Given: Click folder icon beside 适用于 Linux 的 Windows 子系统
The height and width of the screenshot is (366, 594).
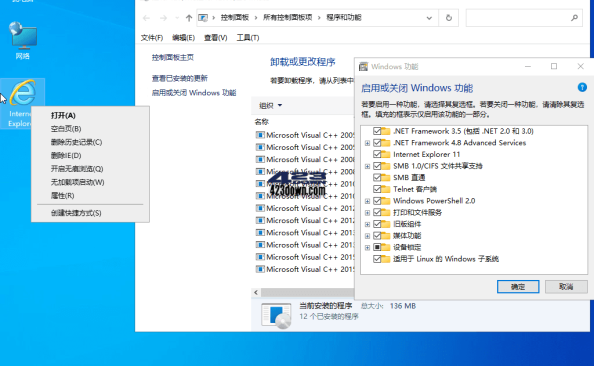Looking at the screenshot, I should pos(386,259).
